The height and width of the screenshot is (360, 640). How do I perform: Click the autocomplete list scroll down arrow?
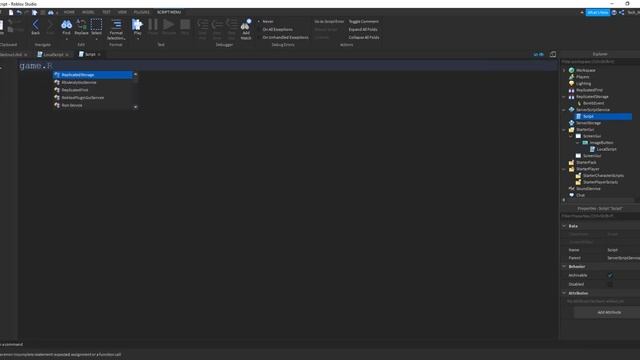coord(136,107)
